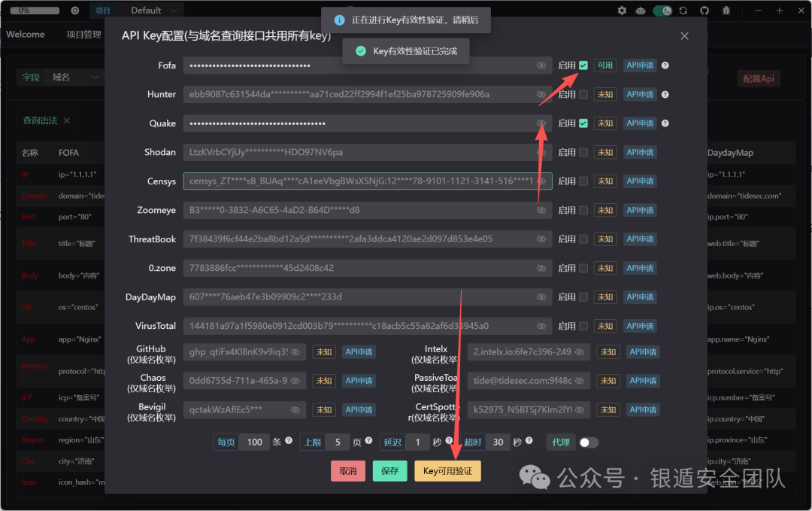Toggle dark mode switch in top toolbar
Viewport: 812px width, 511px height.
[662, 11]
